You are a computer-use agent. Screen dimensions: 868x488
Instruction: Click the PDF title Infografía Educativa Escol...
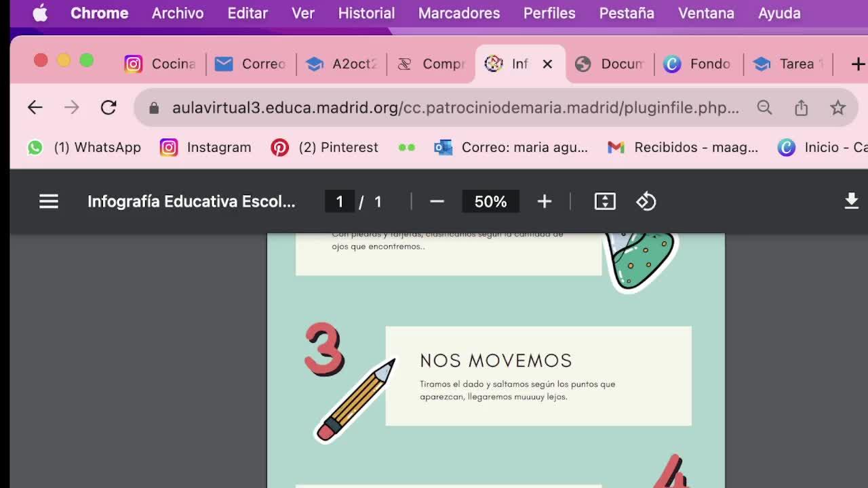191,201
